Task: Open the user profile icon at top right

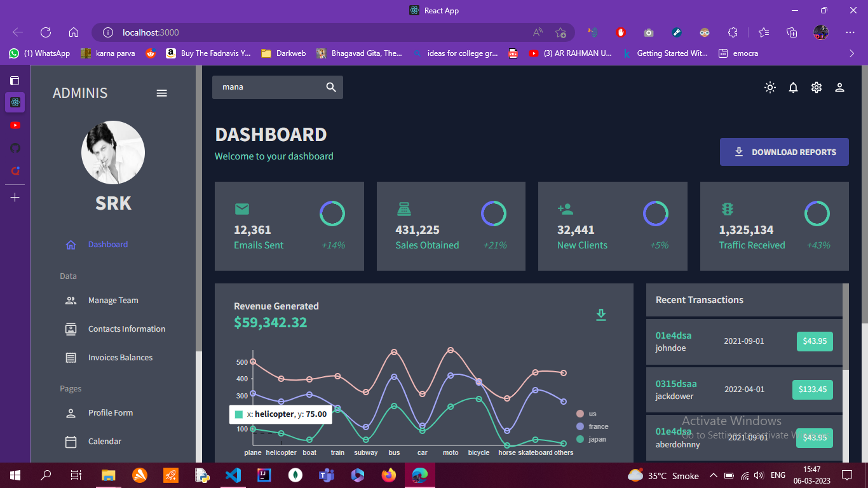Action: pyautogui.click(x=839, y=88)
